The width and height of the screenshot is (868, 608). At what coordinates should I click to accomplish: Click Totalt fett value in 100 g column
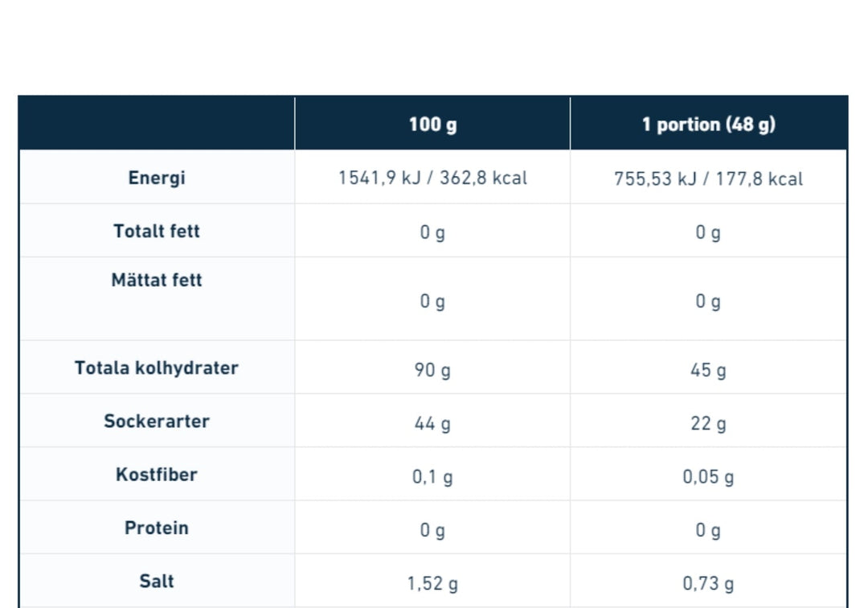click(x=432, y=232)
